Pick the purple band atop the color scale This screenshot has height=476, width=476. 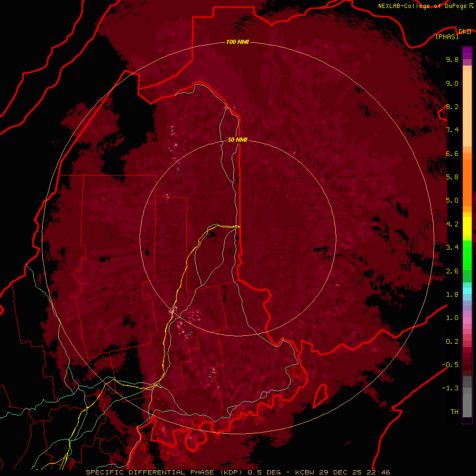tap(467, 53)
